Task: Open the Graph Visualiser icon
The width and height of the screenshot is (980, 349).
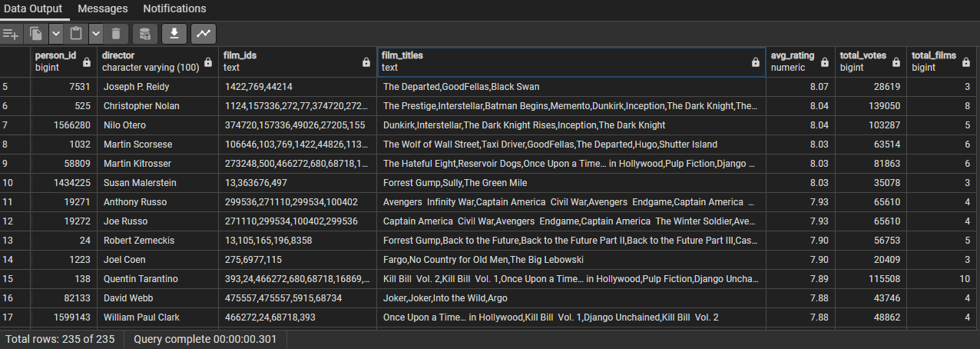Action: pos(204,34)
